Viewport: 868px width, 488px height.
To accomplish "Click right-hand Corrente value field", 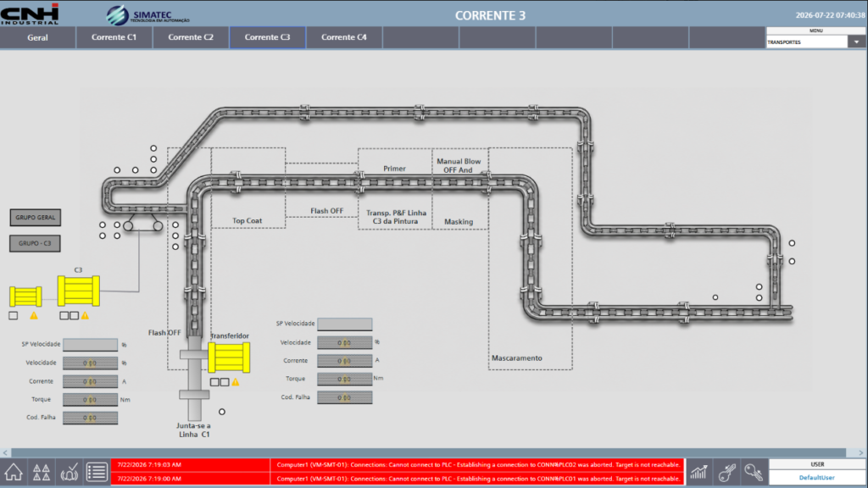I will (x=344, y=361).
